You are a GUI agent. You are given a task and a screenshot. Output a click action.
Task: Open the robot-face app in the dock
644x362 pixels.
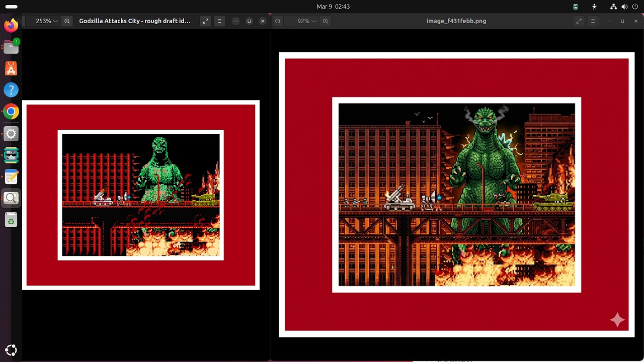pyautogui.click(x=11, y=155)
